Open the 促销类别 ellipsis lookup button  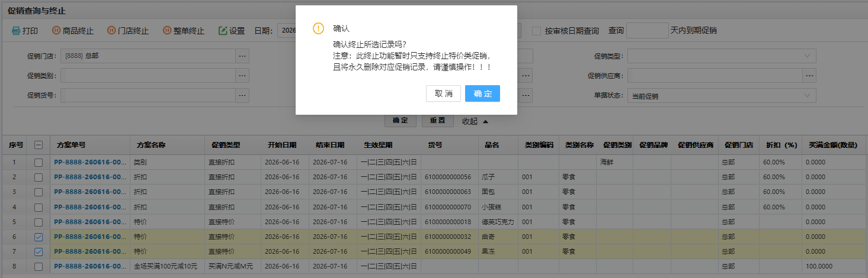pyautogui.click(x=242, y=76)
